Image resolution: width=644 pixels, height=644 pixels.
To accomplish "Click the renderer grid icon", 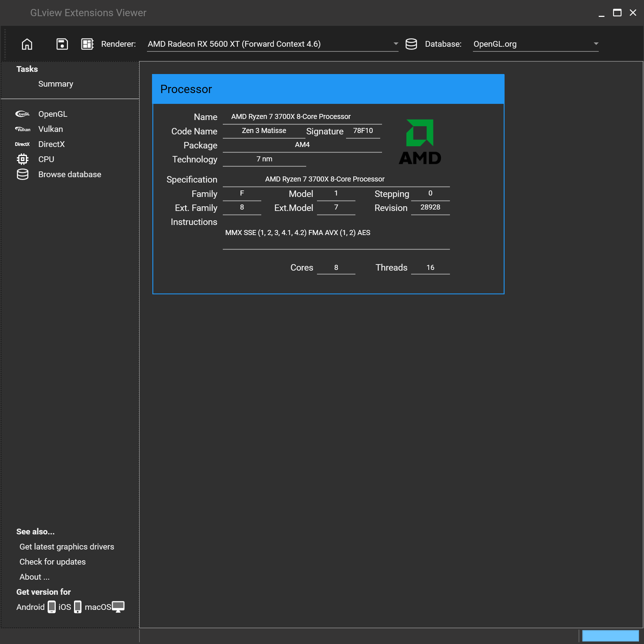I will (x=87, y=44).
